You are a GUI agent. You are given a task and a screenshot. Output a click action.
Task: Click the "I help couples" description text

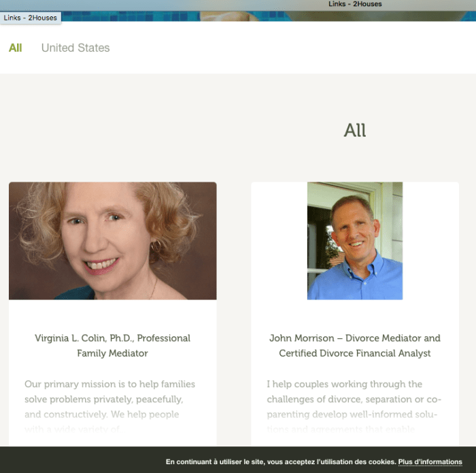pyautogui.click(x=344, y=385)
